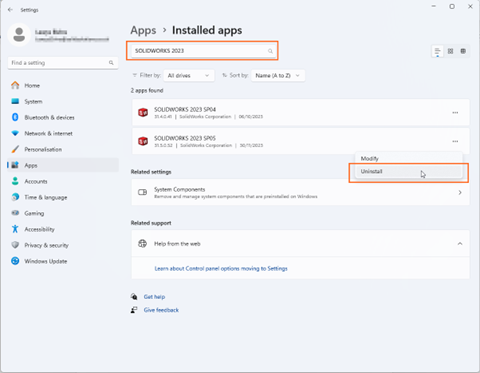Viewport: 480px width, 373px height.
Task: Click the search magnifier in Find a setting
Action: [x=111, y=63]
